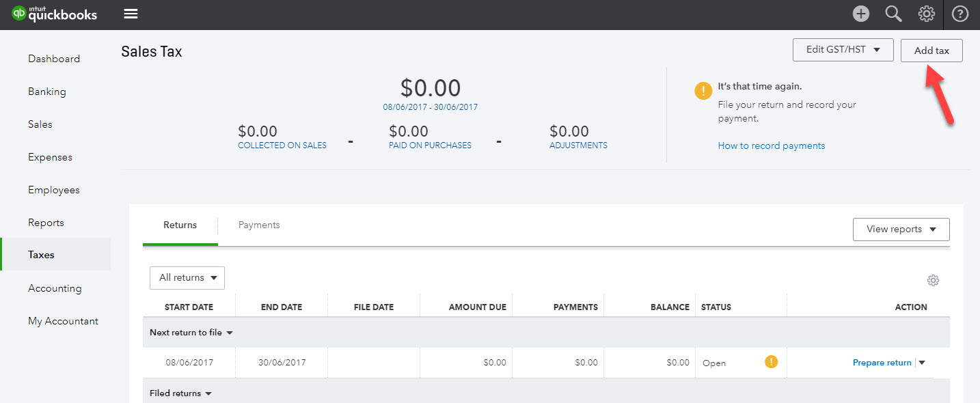Viewport: 980px width, 403px height.
Task: Open the Create menu plus icon
Action: point(860,13)
